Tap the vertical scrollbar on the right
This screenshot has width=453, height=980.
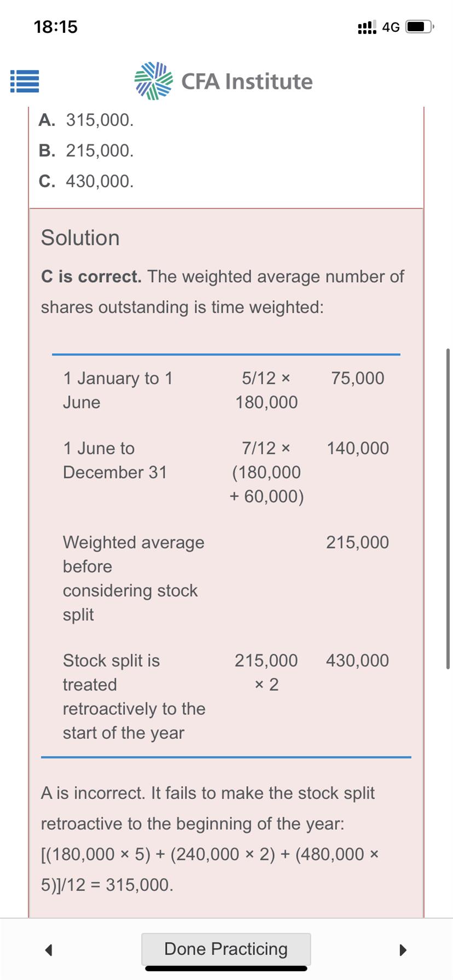[x=448, y=509]
